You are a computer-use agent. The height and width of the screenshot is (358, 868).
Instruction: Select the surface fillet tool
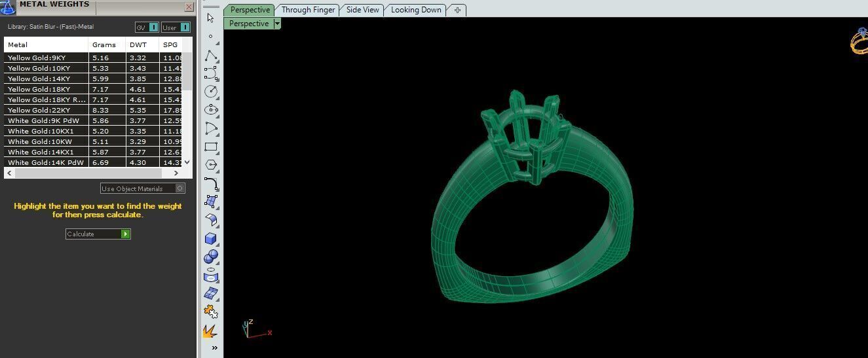(x=210, y=220)
